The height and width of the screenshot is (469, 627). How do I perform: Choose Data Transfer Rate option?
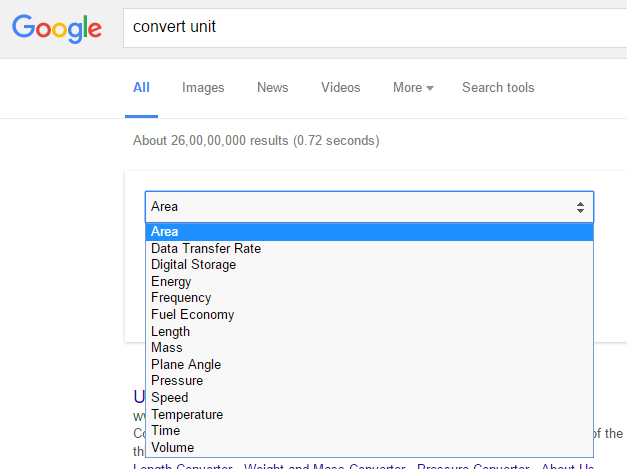(x=206, y=248)
